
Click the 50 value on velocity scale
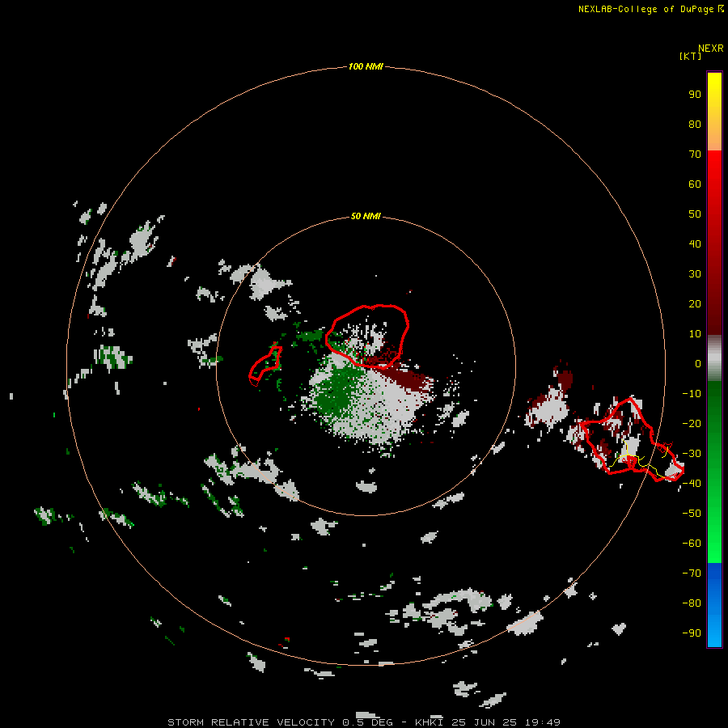click(695, 214)
